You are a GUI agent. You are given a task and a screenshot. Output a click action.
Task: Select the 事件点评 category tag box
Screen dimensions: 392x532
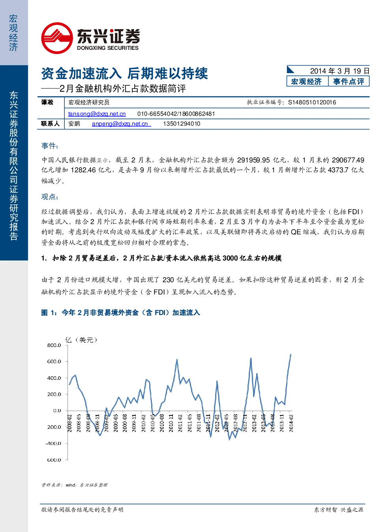[349, 81]
